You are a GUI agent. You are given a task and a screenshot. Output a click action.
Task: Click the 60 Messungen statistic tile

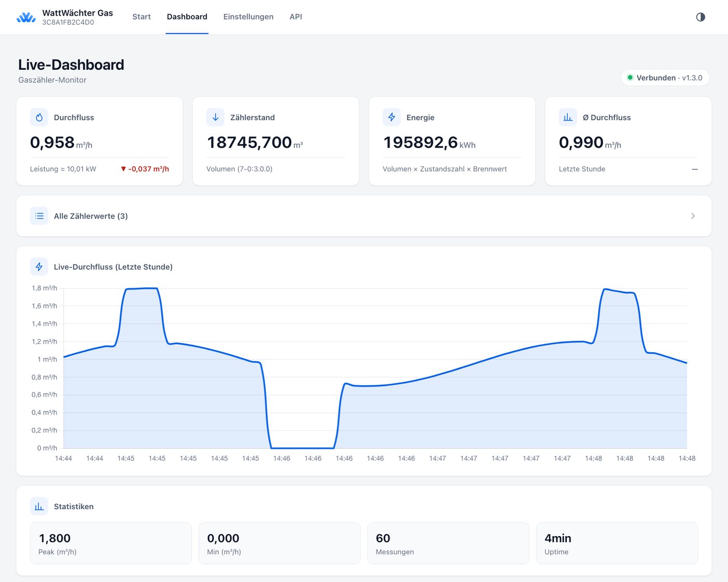coord(448,544)
